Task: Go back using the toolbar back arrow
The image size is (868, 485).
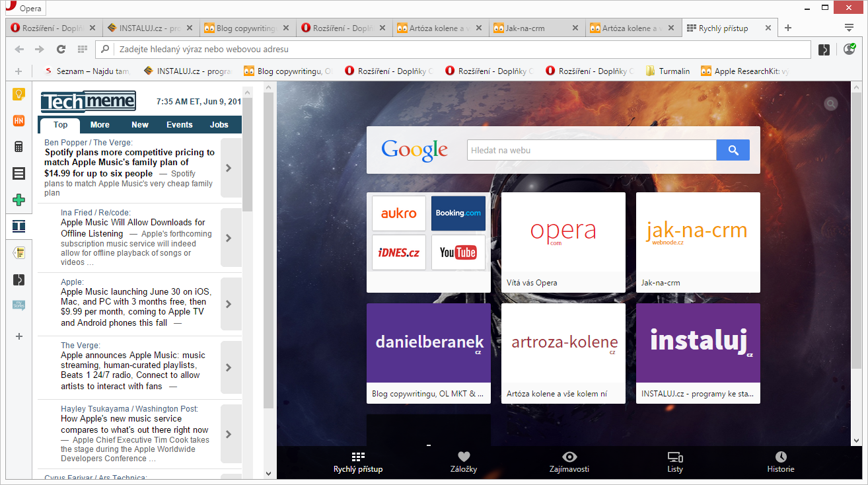Action: (19, 50)
